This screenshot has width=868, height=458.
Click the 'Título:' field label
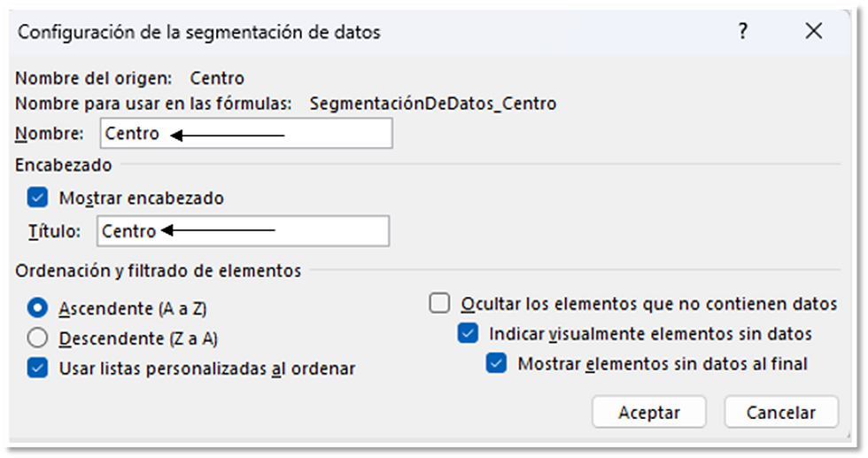tap(54, 231)
